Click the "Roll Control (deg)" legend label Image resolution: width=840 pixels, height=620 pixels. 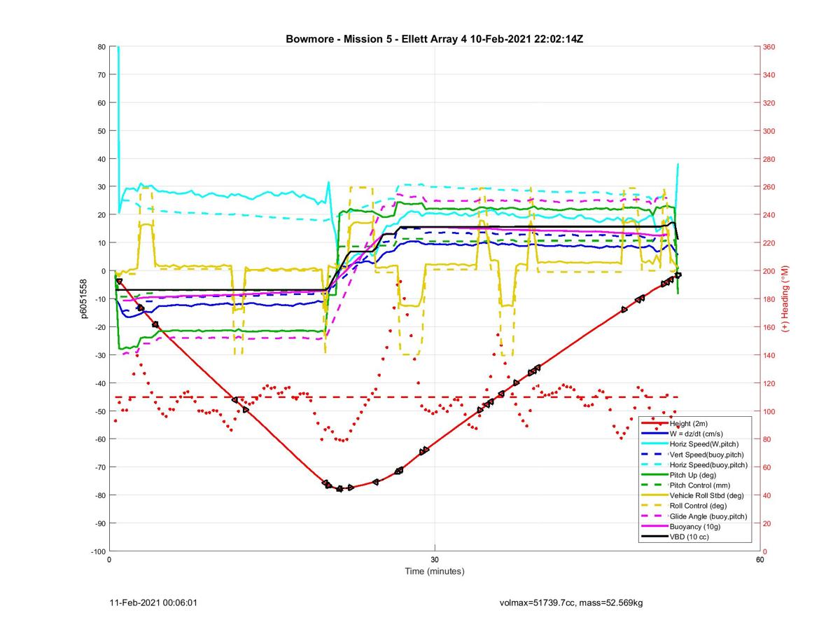(698, 505)
